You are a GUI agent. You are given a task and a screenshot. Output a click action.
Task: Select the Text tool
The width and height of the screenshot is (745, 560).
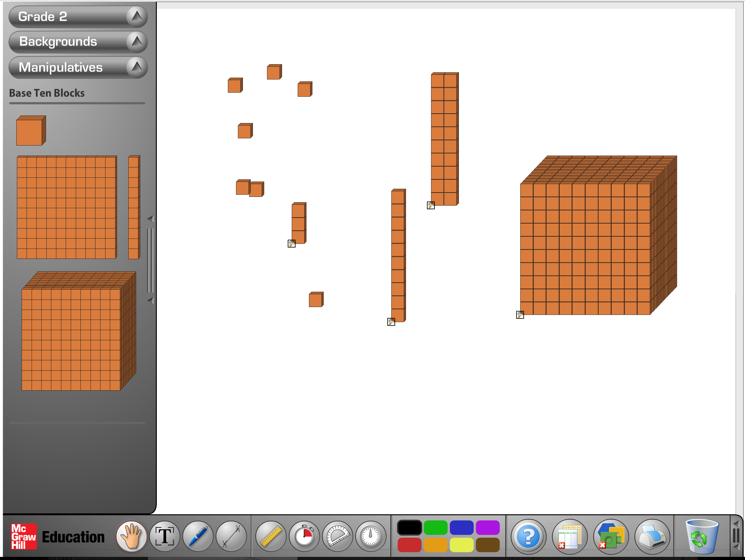(x=164, y=537)
